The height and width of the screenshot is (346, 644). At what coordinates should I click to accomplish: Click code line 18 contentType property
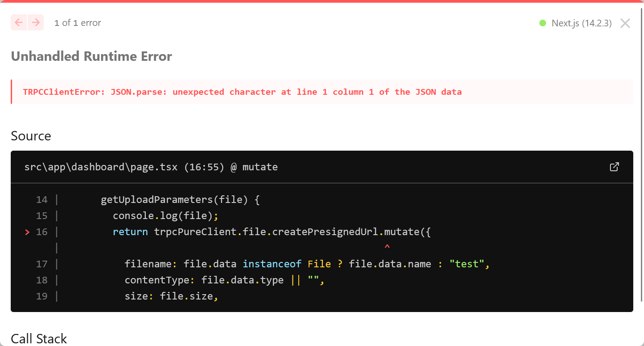[224, 280]
